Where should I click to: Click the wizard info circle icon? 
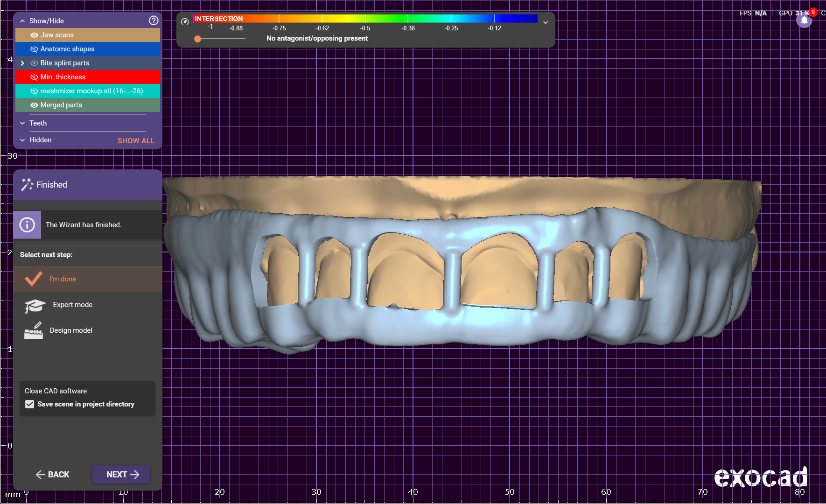[27, 225]
